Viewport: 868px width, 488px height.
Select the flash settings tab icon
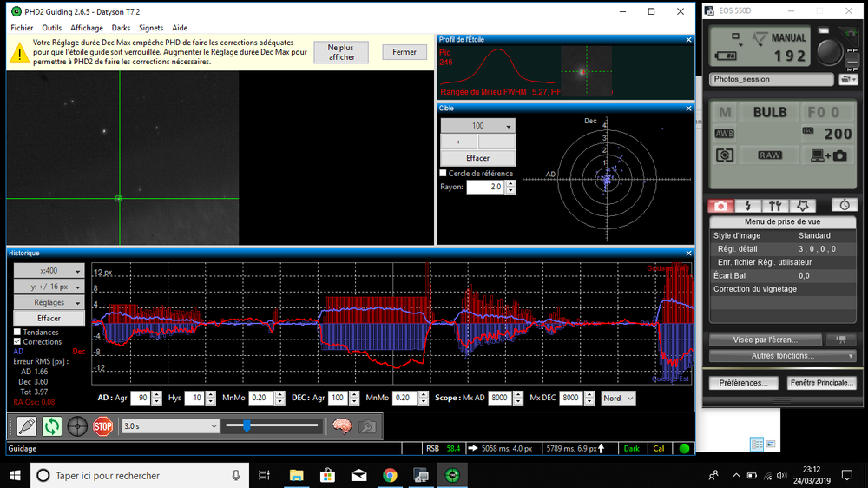point(748,206)
